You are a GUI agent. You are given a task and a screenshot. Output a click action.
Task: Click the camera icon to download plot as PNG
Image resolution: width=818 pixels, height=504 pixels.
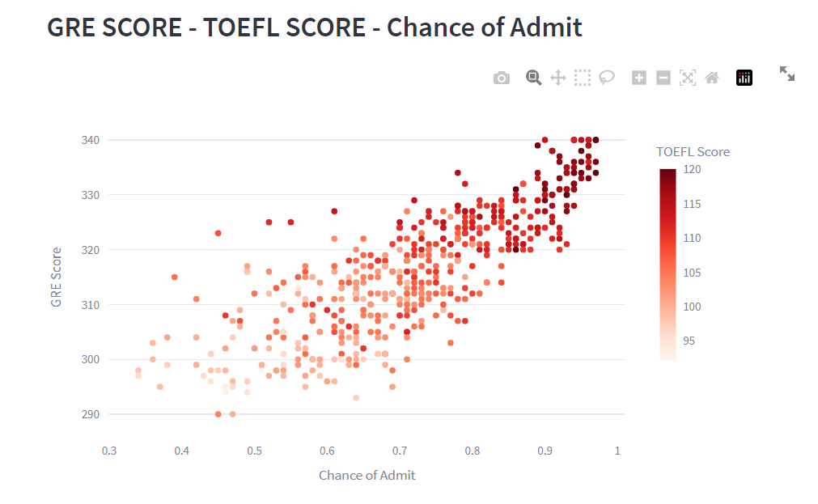501,77
